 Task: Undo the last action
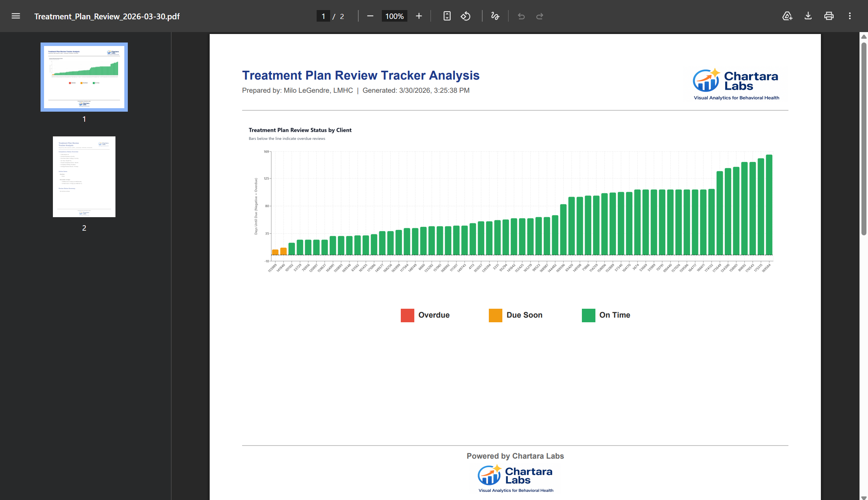[x=521, y=16]
